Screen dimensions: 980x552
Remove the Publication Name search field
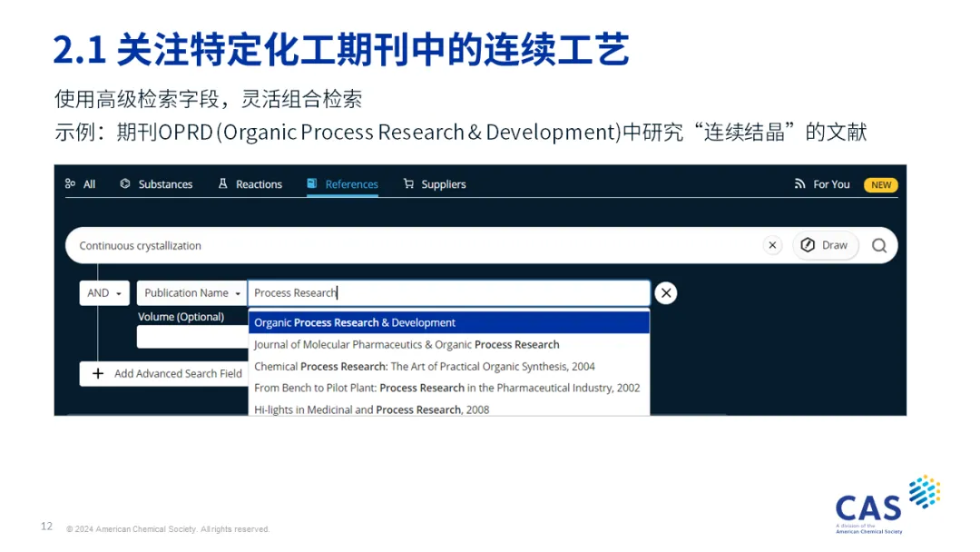[666, 293]
